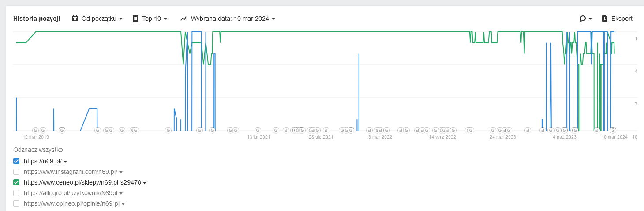Click Odznacz wszystko to deselect all

(x=38, y=149)
